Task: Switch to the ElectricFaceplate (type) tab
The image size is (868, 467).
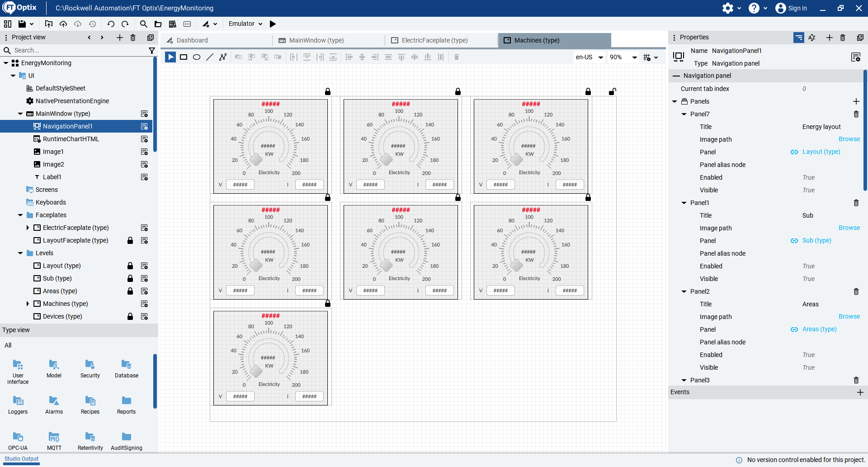Action: click(434, 40)
